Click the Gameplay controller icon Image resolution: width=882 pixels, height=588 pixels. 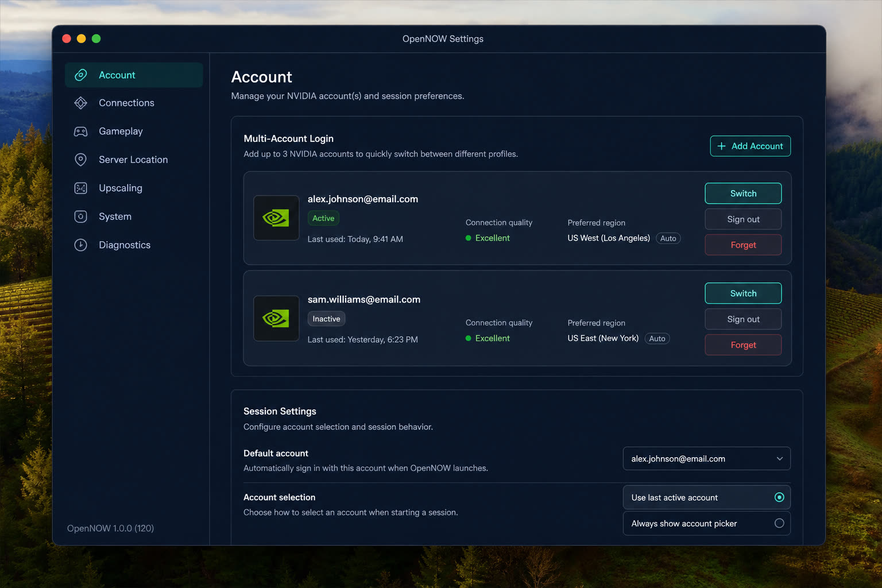pyautogui.click(x=81, y=131)
